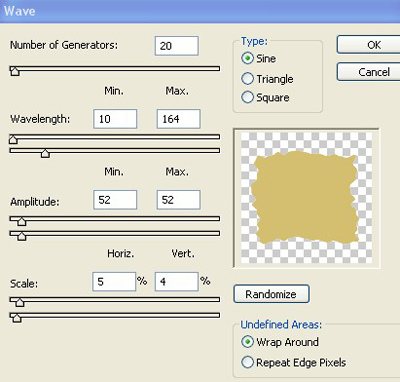Screen dimensions: 400x382
Task: Click the horizontal Scale slider handle
Action: coord(20,302)
